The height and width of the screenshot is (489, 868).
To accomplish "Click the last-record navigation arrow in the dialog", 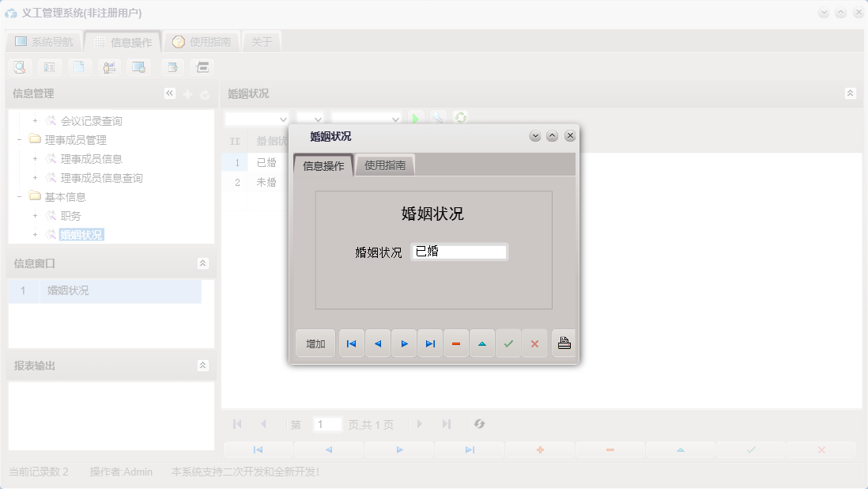I will pos(430,343).
